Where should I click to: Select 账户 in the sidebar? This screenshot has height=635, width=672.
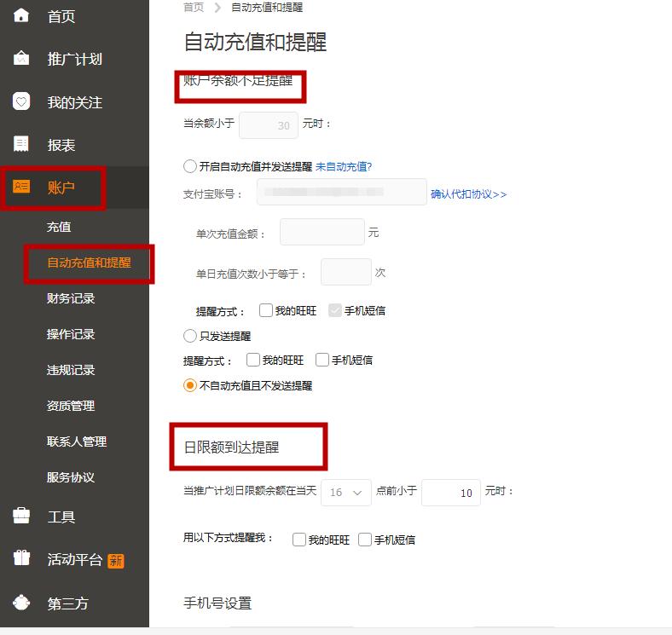click(61, 188)
